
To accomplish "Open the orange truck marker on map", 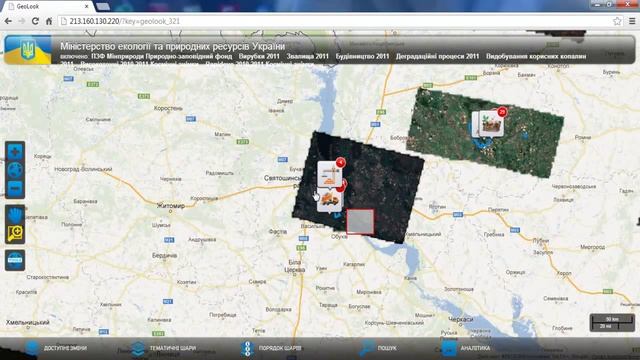I will (x=329, y=200).
